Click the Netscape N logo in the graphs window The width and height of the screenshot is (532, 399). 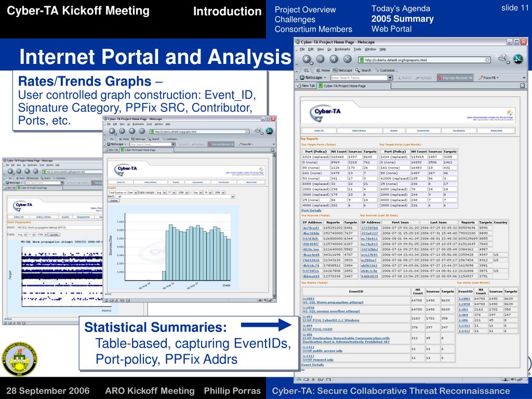pyautogui.click(x=270, y=130)
